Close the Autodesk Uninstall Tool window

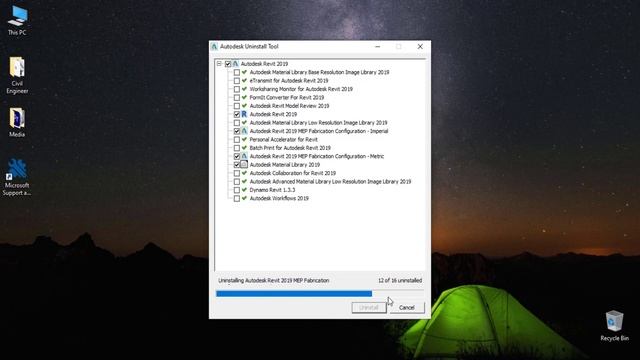[420, 47]
